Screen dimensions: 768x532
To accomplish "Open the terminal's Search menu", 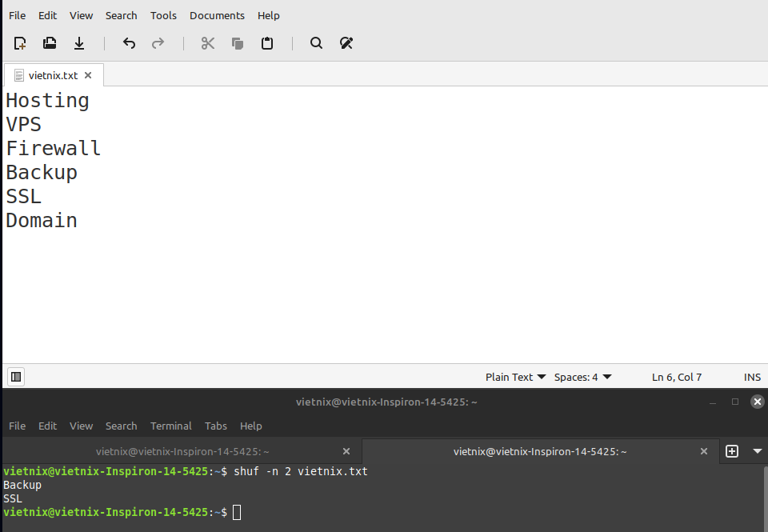I will (122, 426).
